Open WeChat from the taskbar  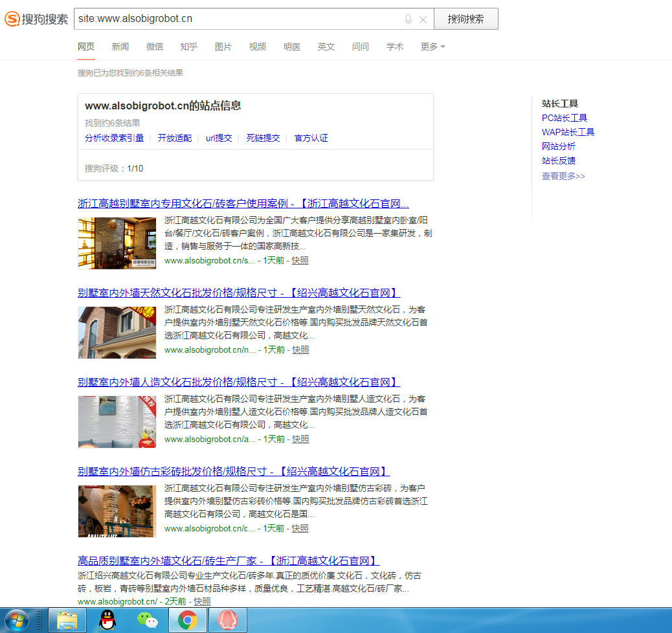tap(148, 620)
